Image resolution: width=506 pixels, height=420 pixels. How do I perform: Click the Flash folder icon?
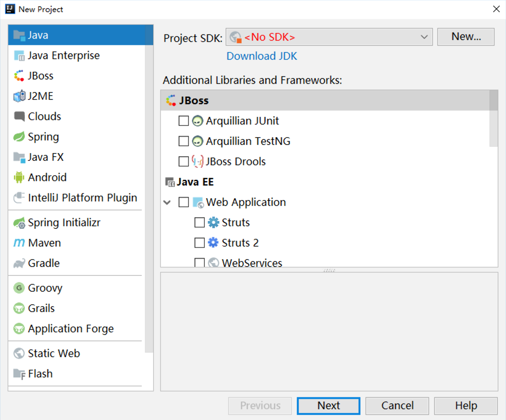click(19, 374)
